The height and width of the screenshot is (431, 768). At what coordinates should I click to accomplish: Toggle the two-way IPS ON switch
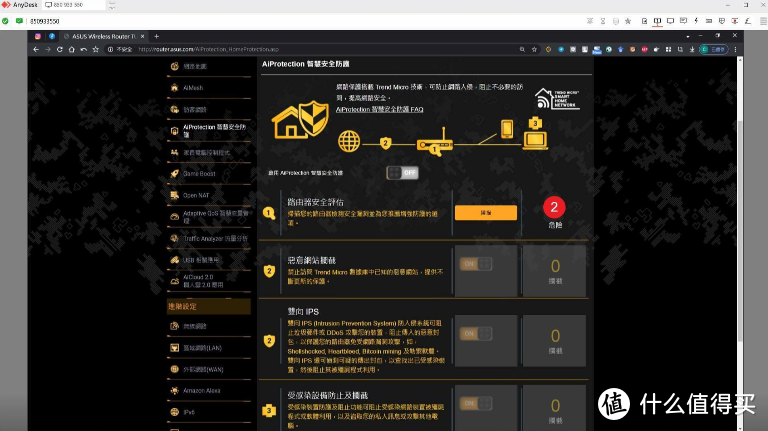click(x=476, y=334)
